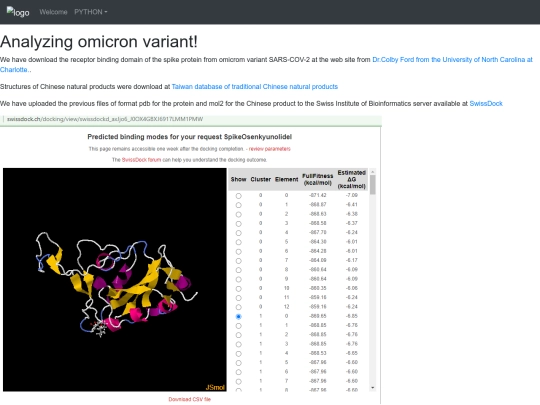Viewport: 540px width, 405px height.
Task: Show binding mode cluster 0 element 6
Action: coord(238,251)
